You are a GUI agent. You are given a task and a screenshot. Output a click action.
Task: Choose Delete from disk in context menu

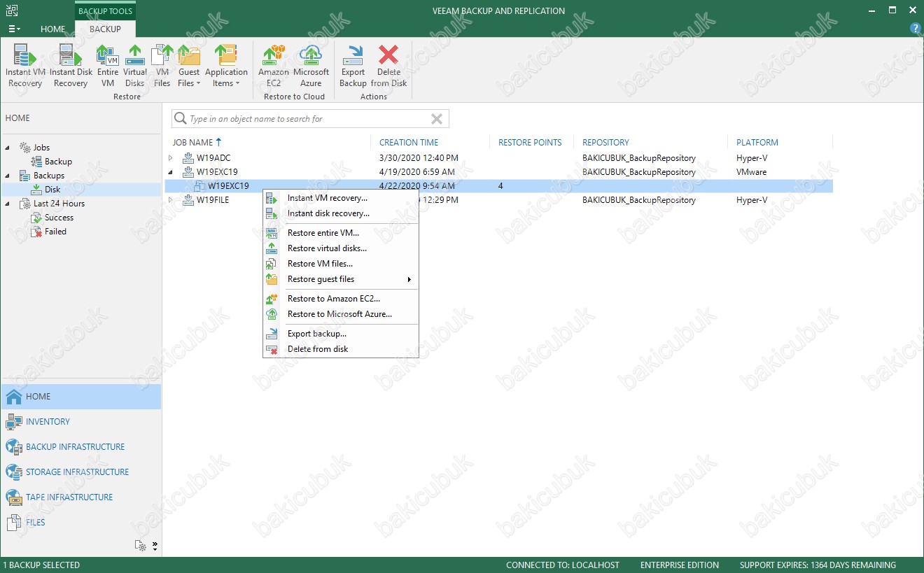(340, 349)
